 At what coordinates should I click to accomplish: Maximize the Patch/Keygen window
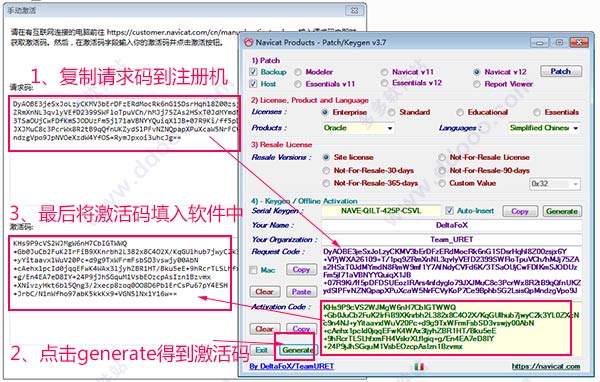coord(559,42)
